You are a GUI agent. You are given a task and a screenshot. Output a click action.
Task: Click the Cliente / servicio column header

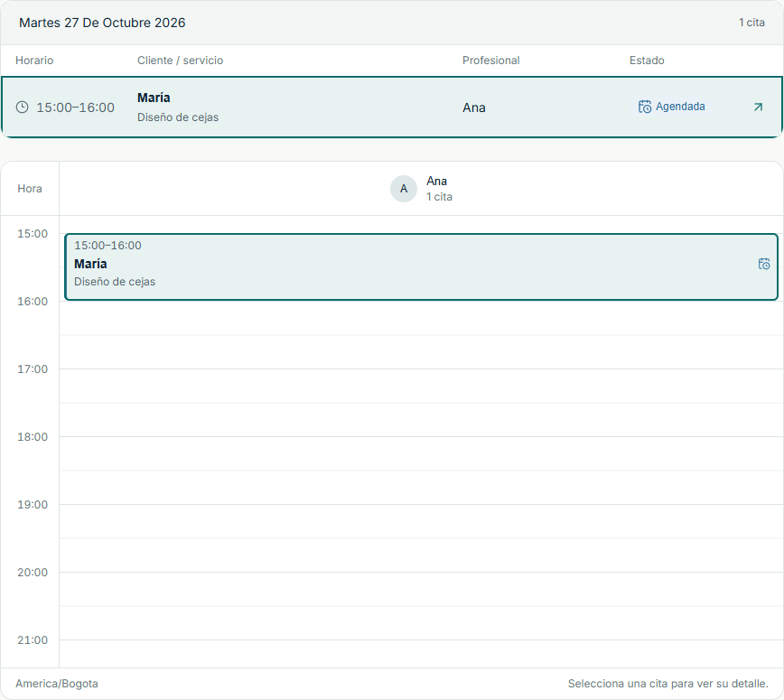tap(180, 61)
